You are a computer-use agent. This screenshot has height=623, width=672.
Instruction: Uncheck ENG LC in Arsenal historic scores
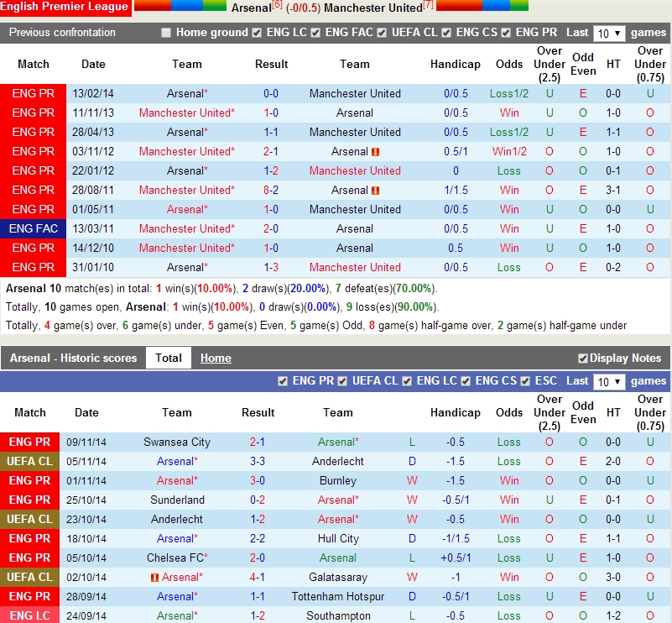click(407, 381)
